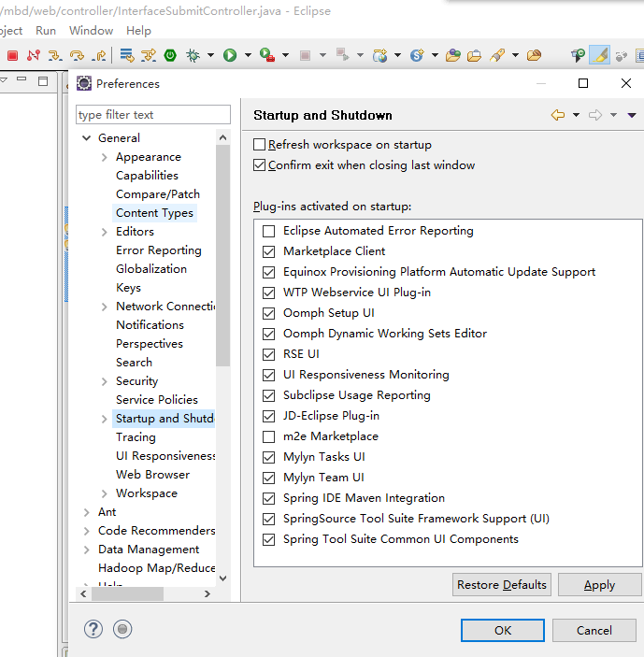Click the Help question mark icon

(93, 629)
